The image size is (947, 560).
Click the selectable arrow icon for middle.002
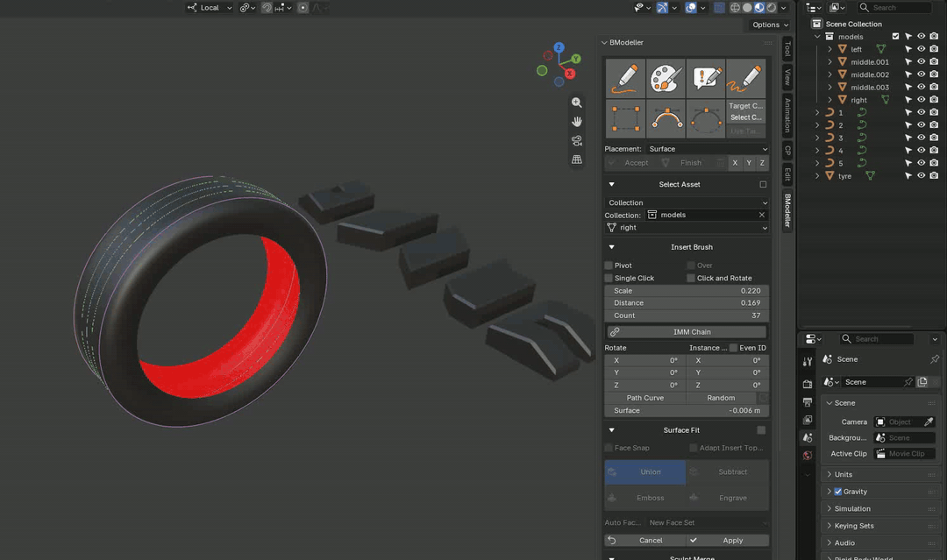(x=908, y=74)
